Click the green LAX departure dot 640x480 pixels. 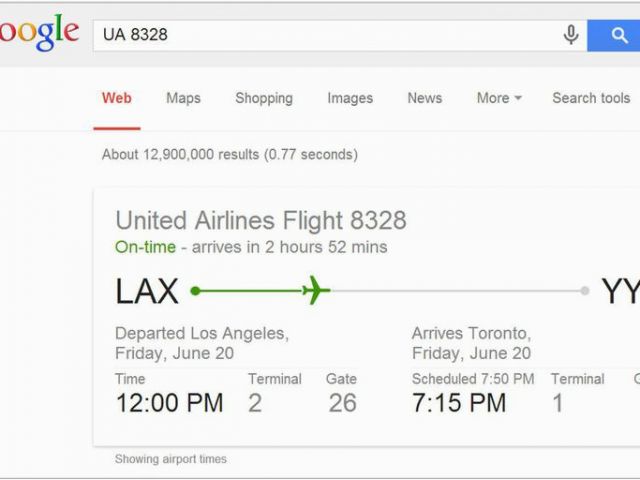[x=196, y=291]
